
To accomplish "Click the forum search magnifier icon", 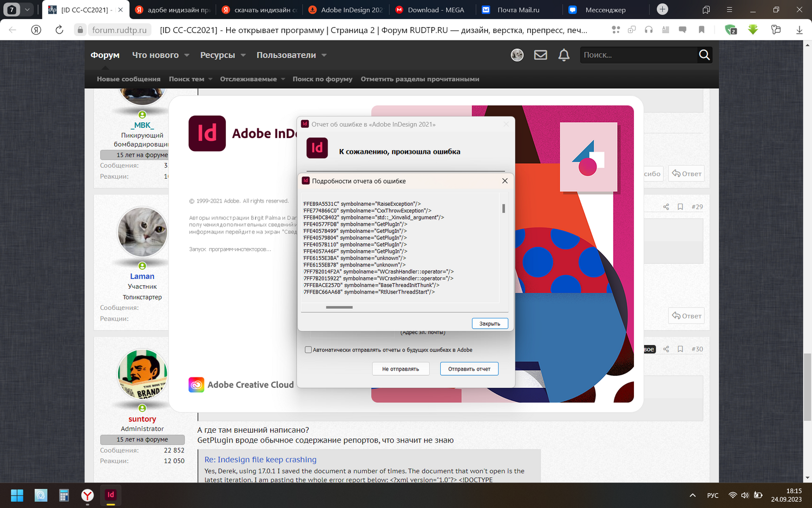I will click(704, 55).
